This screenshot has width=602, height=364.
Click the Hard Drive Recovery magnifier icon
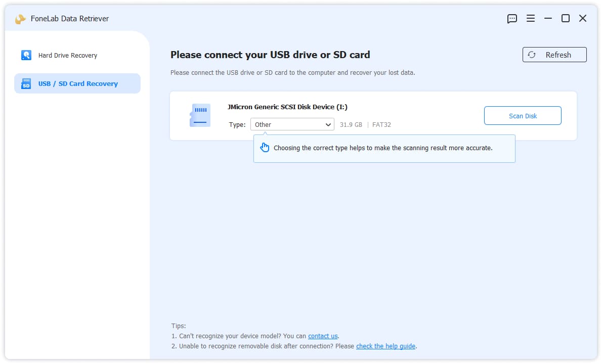26,55
